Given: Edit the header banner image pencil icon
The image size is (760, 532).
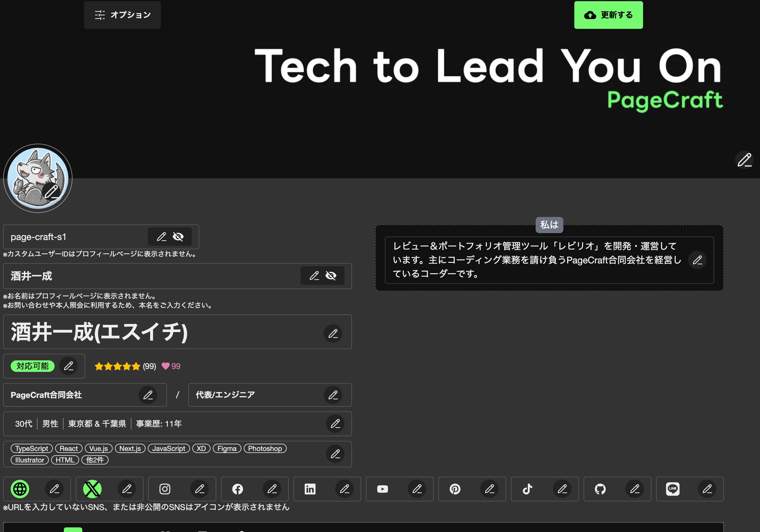Looking at the screenshot, I should pyautogui.click(x=744, y=160).
